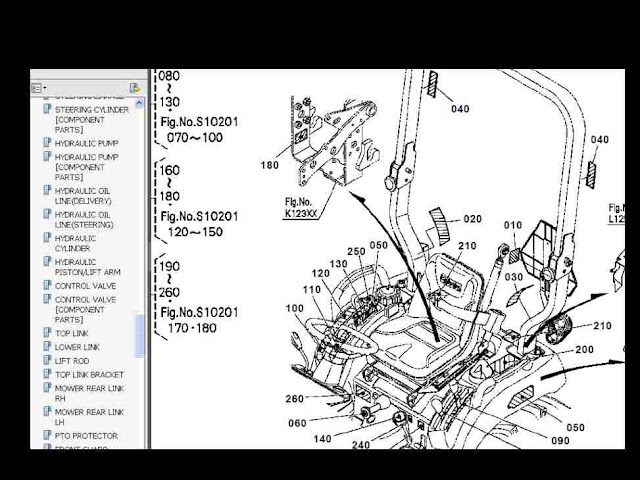The image size is (640, 480).
Task: Open the TOP LINK BRACKET bookmark
Action: click(x=89, y=374)
